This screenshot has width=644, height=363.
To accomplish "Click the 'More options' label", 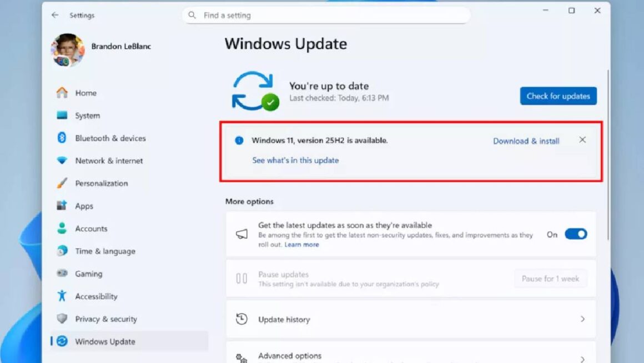I will pyautogui.click(x=249, y=201).
